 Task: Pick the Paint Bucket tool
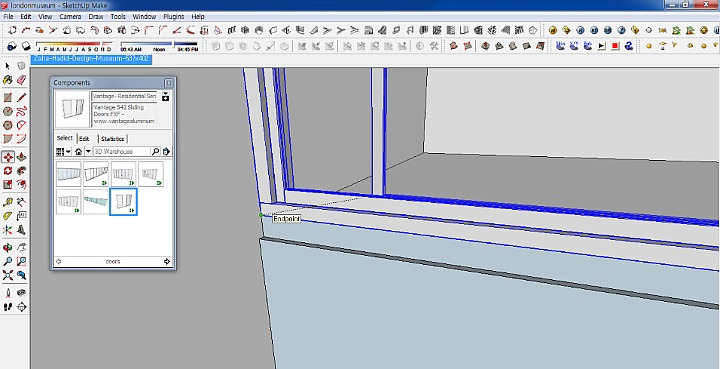(8, 80)
